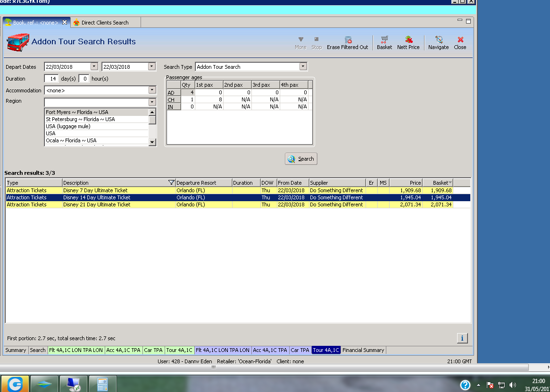The height and width of the screenshot is (392, 550).
Task: Go to the Summary bottom tab
Action: click(x=16, y=350)
